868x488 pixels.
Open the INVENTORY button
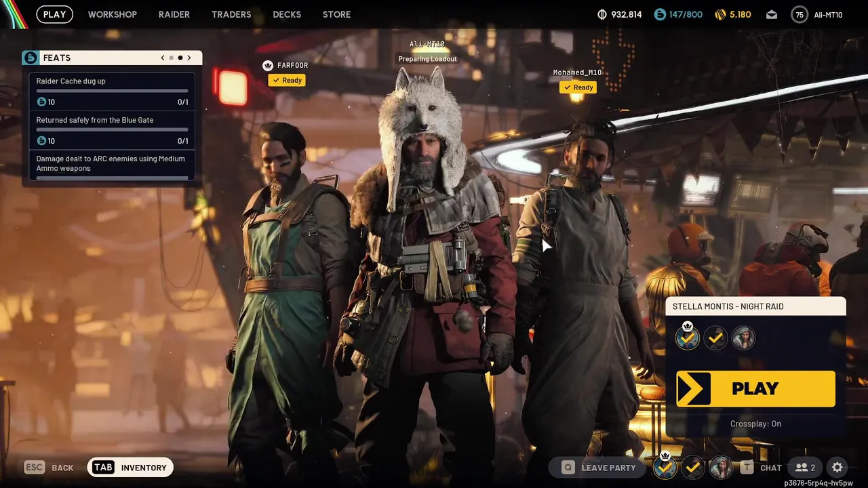click(x=131, y=467)
